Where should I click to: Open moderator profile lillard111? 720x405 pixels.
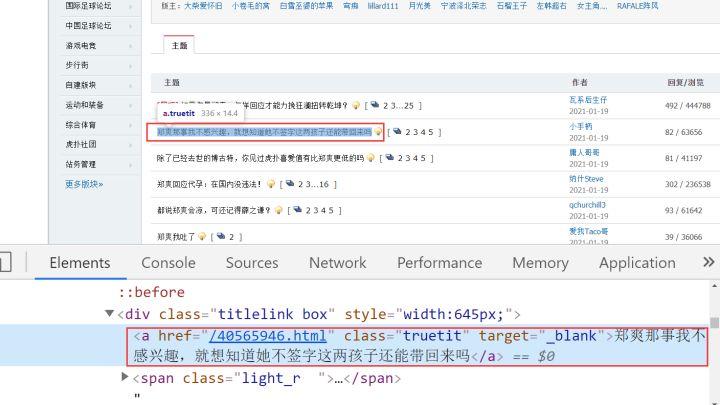[x=382, y=6]
